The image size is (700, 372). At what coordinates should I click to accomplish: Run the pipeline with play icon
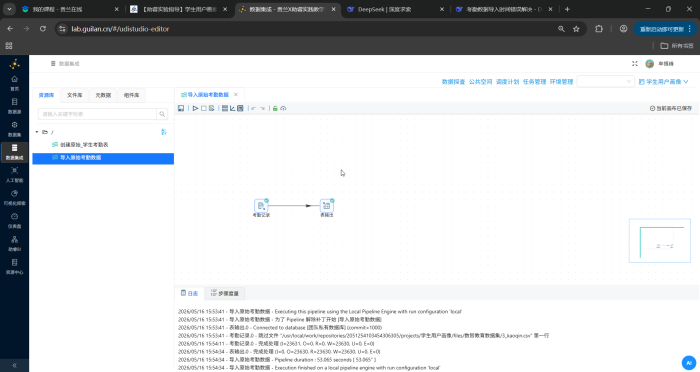click(196, 108)
